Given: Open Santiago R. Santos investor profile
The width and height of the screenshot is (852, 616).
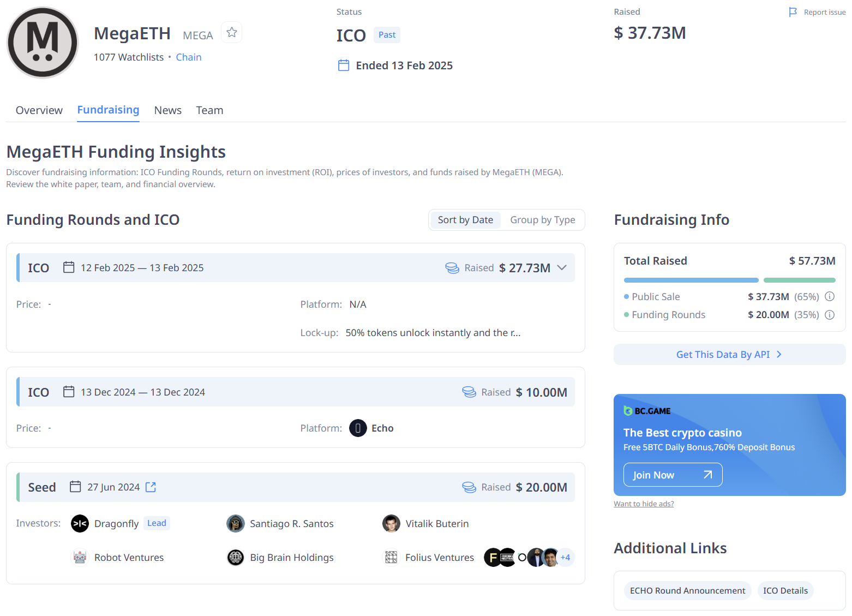Looking at the screenshot, I should [x=292, y=524].
